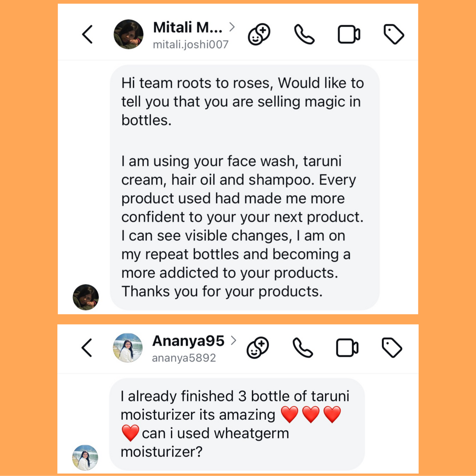Click Mitali's small avatar beside her message

[x=85, y=297]
